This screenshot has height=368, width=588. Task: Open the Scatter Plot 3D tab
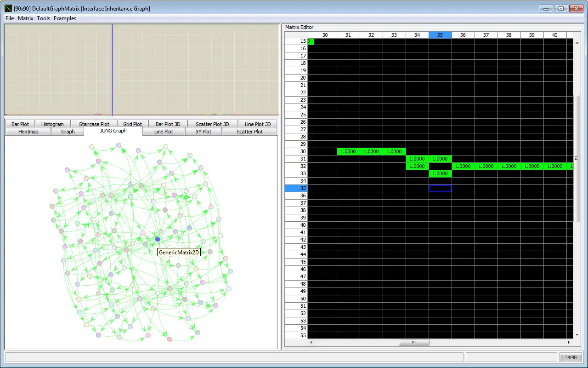[x=212, y=124]
